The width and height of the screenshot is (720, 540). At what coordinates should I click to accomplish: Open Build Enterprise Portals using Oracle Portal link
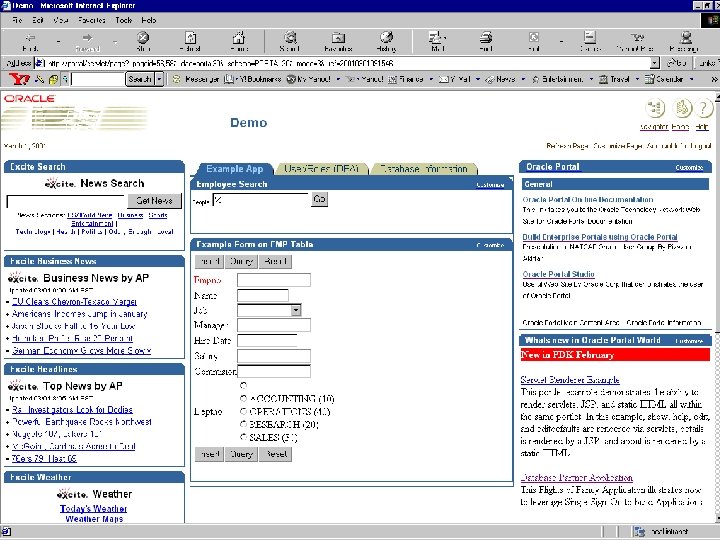click(x=600, y=237)
